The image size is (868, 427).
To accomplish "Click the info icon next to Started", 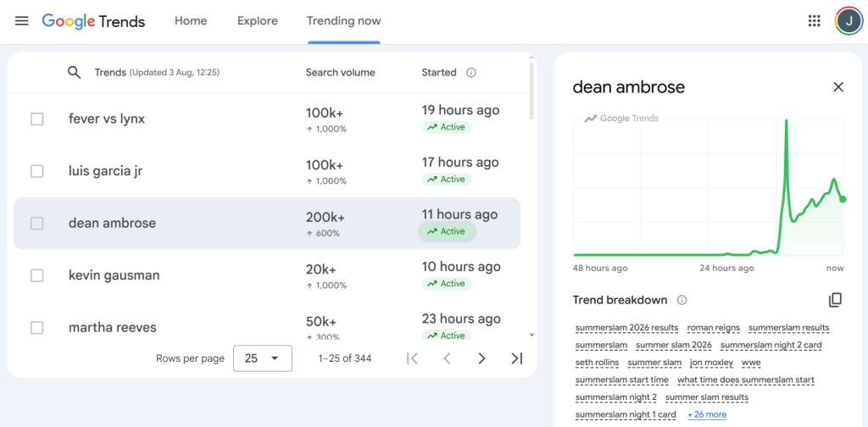I will coord(471,73).
